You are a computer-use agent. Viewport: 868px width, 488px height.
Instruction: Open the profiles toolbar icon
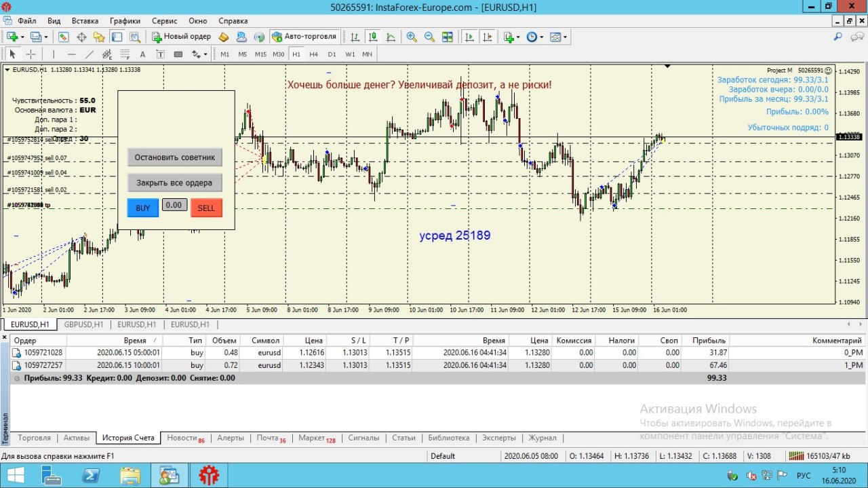(x=36, y=37)
